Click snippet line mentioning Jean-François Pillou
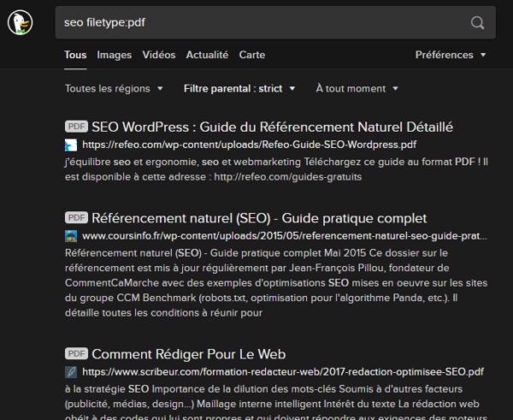The height and width of the screenshot is (420, 513). [x=256, y=268]
